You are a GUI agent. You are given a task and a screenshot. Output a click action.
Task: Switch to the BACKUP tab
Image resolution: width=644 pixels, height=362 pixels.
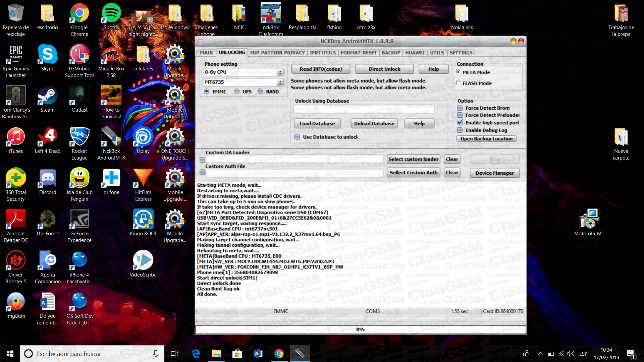coord(391,53)
